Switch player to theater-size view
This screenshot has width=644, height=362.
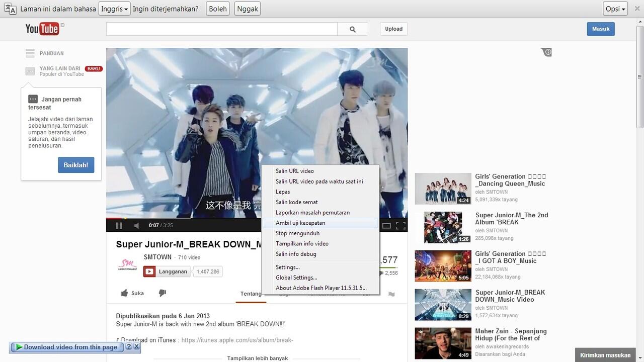[x=386, y=226]
